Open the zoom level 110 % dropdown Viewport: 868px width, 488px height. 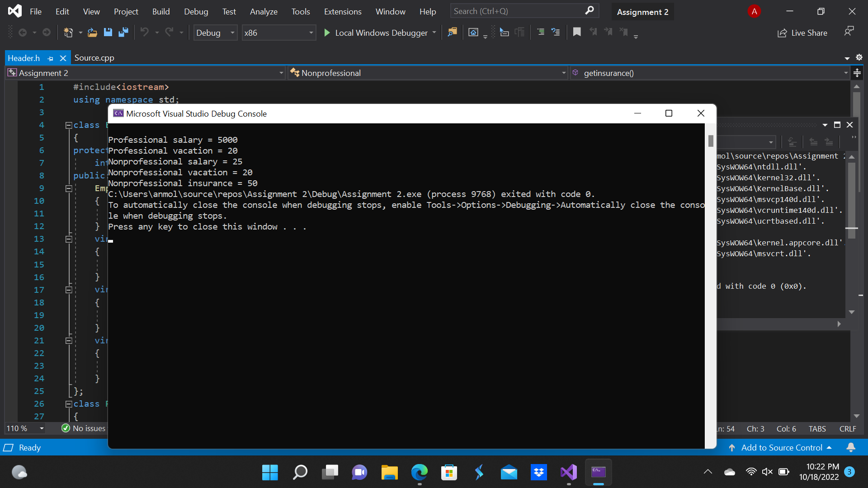[42, 428]
